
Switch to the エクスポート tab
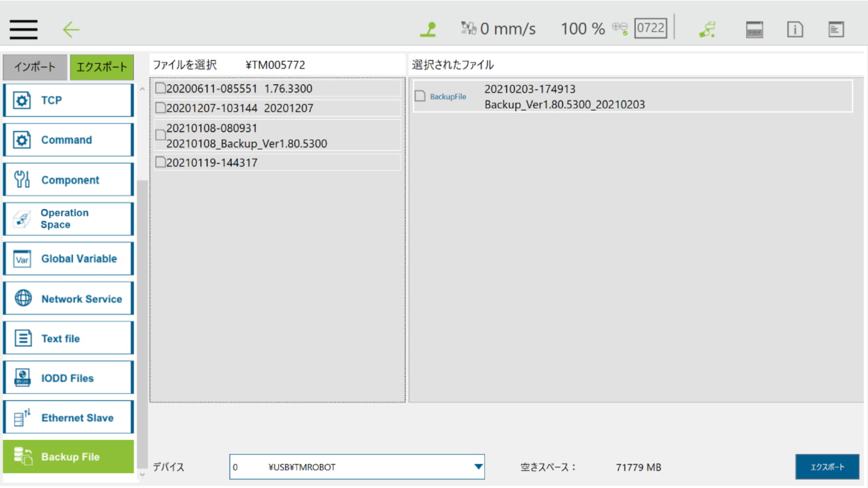click(x=102, y=67)
